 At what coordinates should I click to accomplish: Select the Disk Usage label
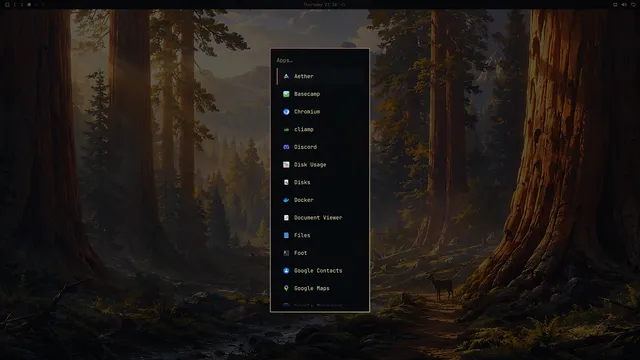click(310, 164)
